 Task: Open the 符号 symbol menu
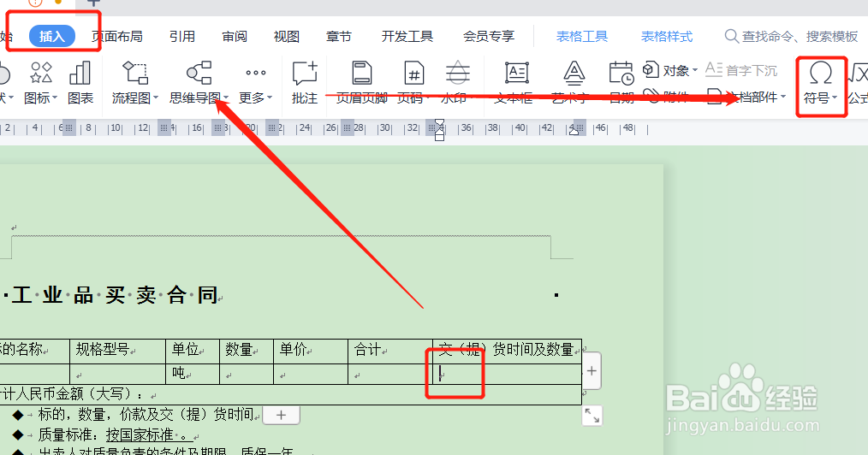820,83
